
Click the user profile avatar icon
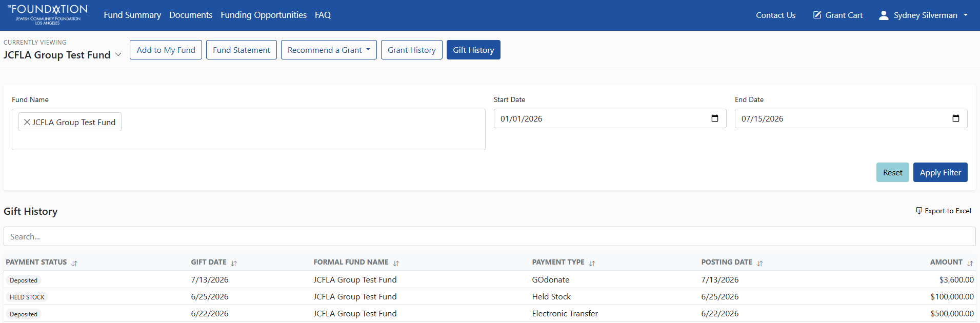(884, 15)
